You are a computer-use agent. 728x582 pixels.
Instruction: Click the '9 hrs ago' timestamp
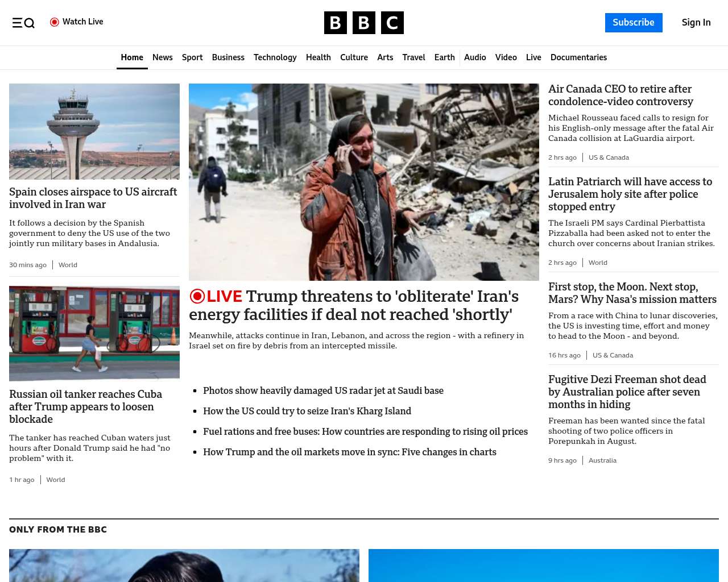tap(562, 460)
